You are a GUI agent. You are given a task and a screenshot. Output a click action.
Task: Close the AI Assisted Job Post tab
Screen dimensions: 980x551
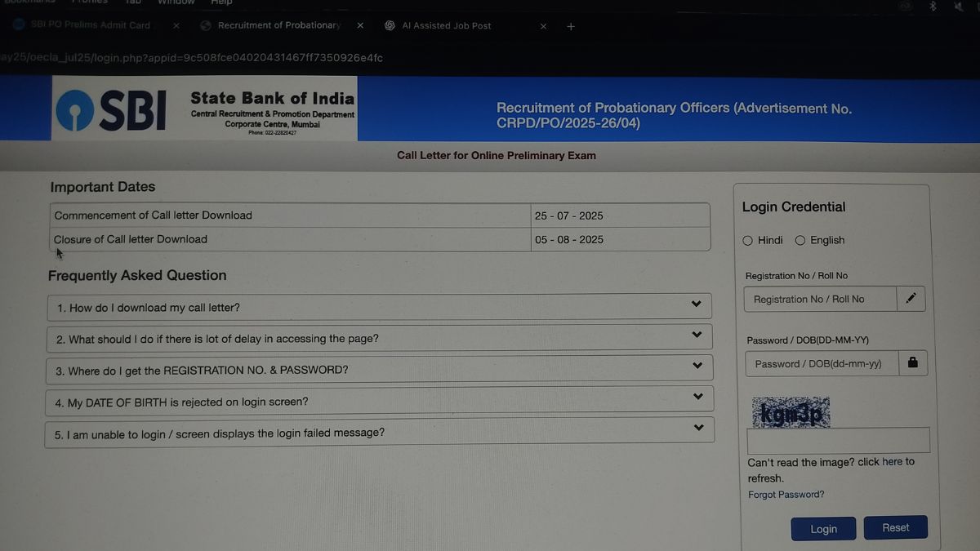click(543, 26)
